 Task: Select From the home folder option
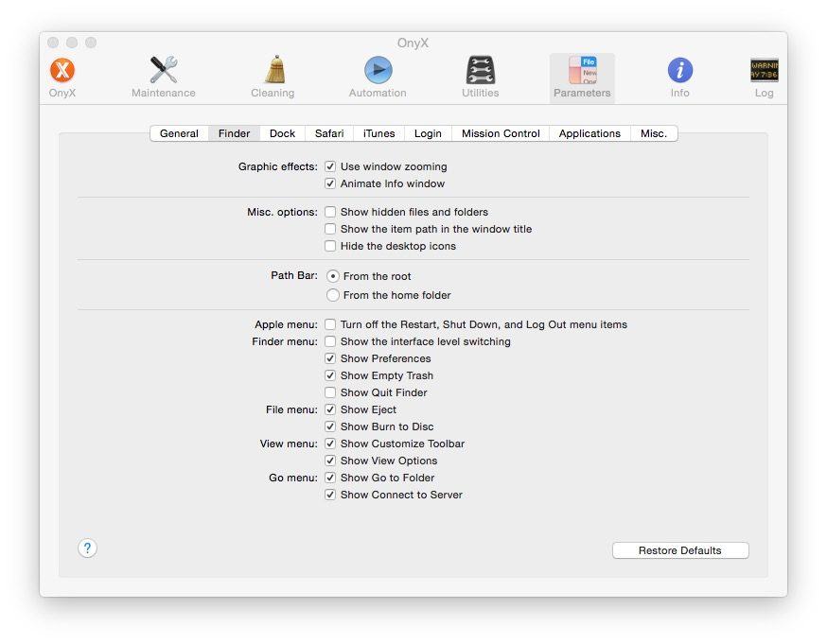pyautogui.click(x=333, y=295)
